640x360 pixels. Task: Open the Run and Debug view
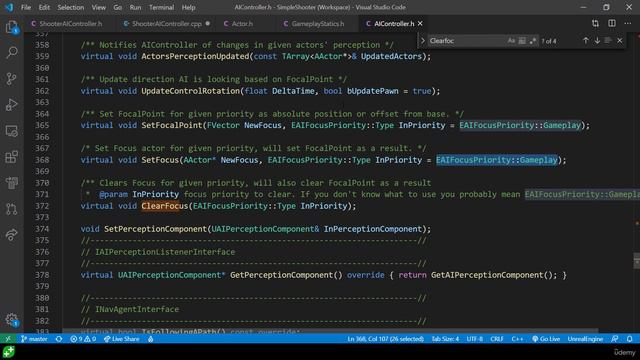[12, 104]
